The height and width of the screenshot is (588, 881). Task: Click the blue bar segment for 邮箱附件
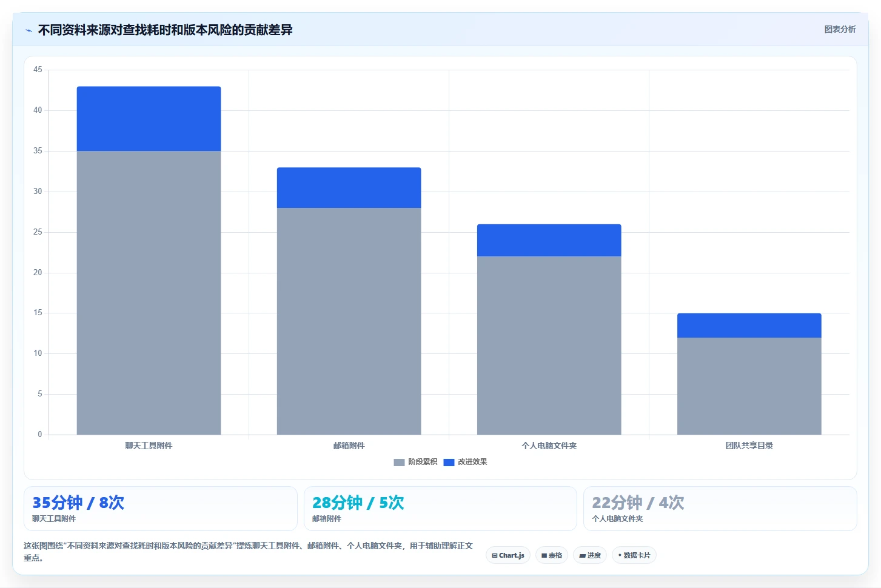point(349,188)
